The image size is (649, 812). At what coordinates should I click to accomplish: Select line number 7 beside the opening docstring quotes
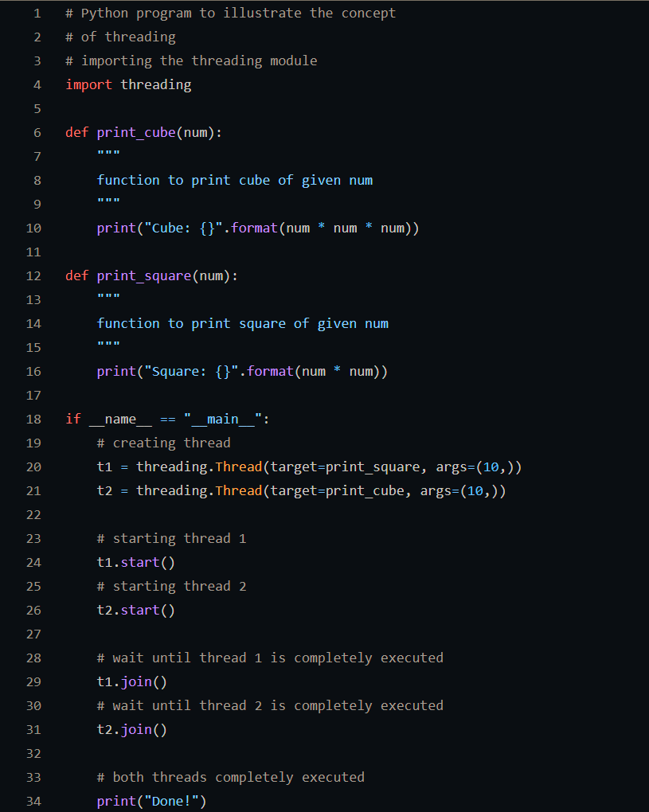(x=37, y=156)
